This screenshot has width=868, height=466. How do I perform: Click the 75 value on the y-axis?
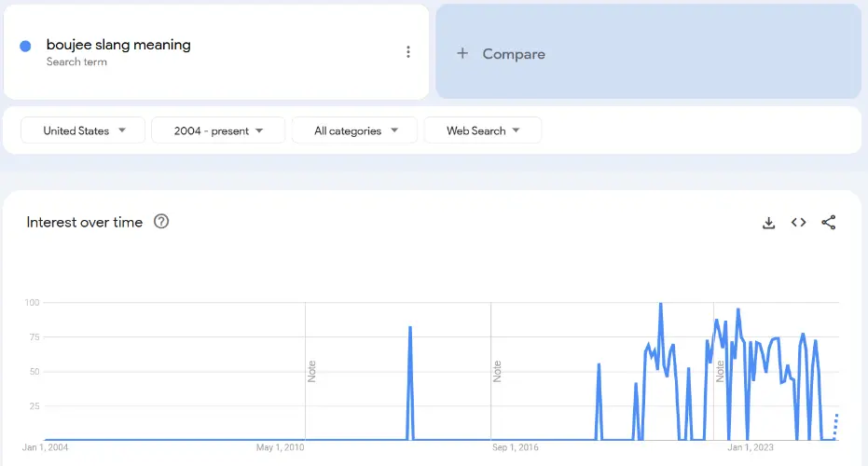pyautogui.click(x=34, y=337)
